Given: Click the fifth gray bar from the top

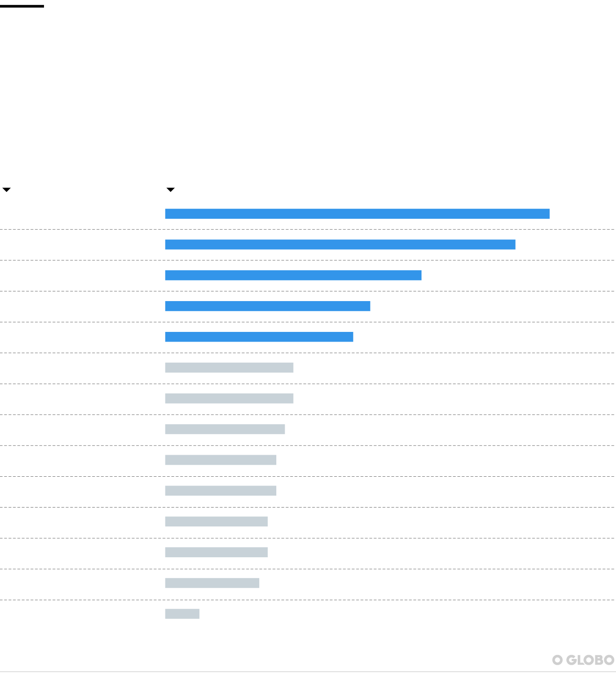Looking at the screenshot, I should [x=220, y=491].
